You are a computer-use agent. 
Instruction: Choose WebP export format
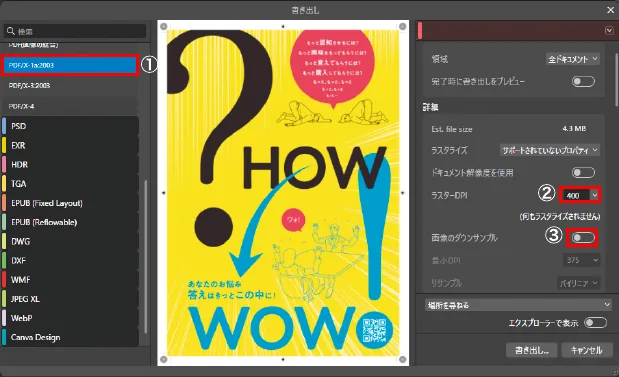pos(70,318)
